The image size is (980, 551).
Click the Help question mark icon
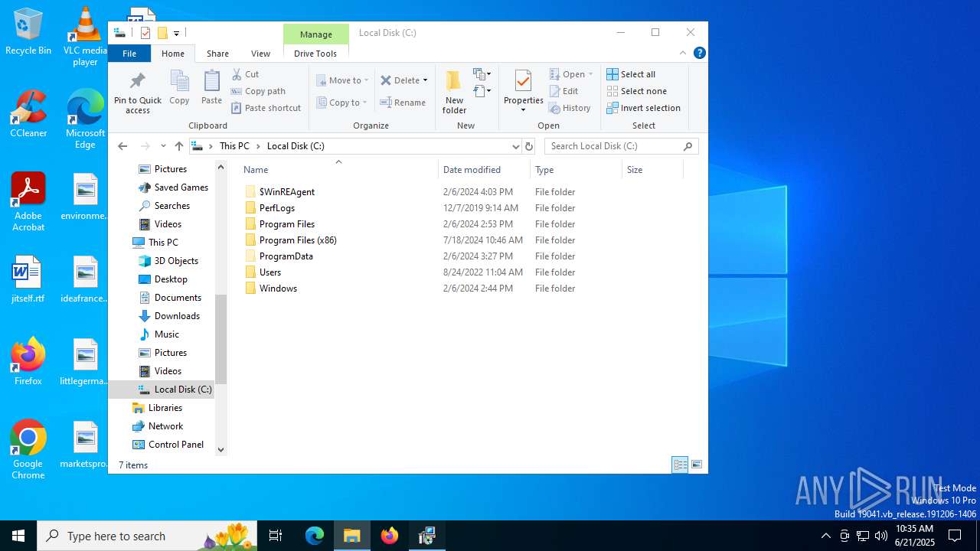click(699, 53)
